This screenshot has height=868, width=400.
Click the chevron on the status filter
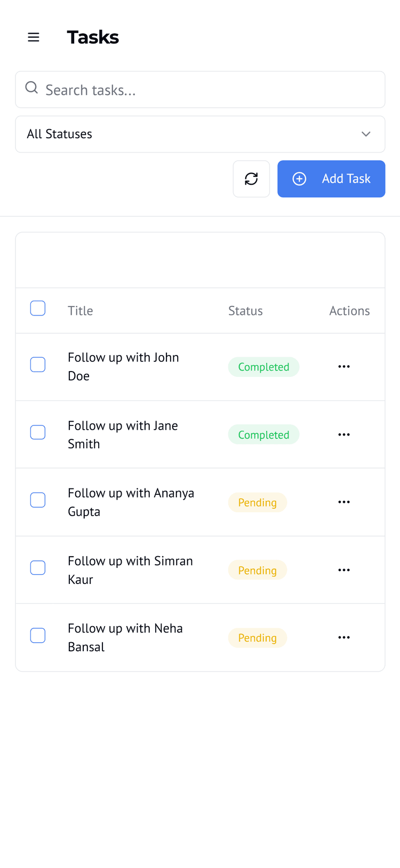tap(366, 134)
